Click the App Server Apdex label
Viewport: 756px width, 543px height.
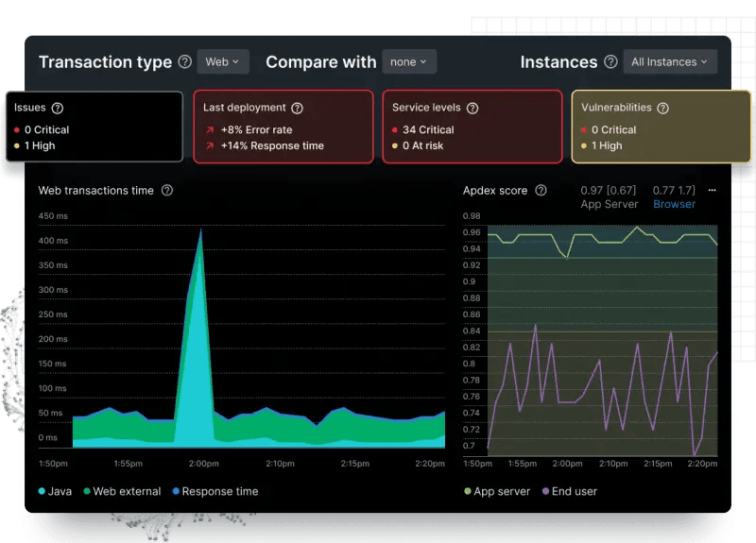(x=610, y=204)
